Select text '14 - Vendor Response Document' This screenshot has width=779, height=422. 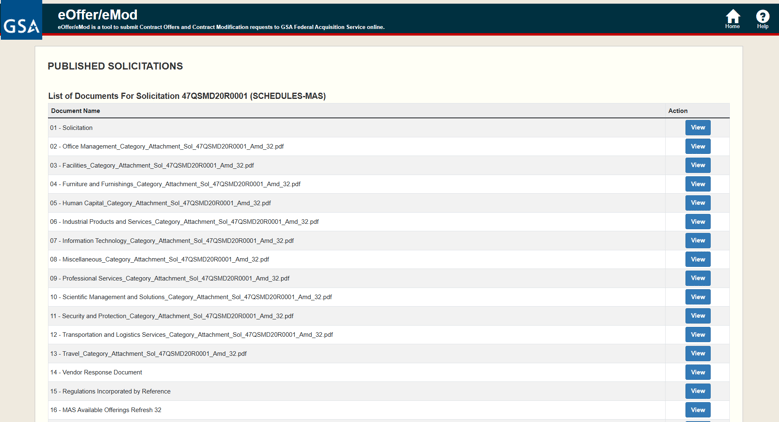point(96,372)
